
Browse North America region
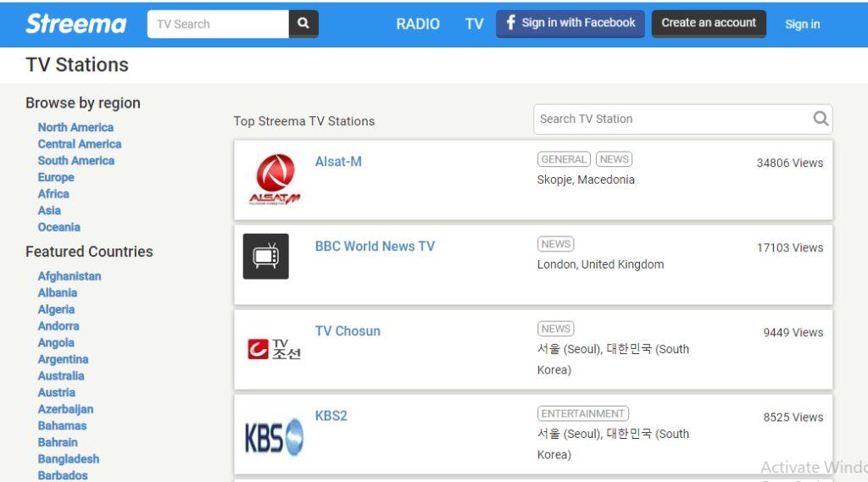[75, 127]
